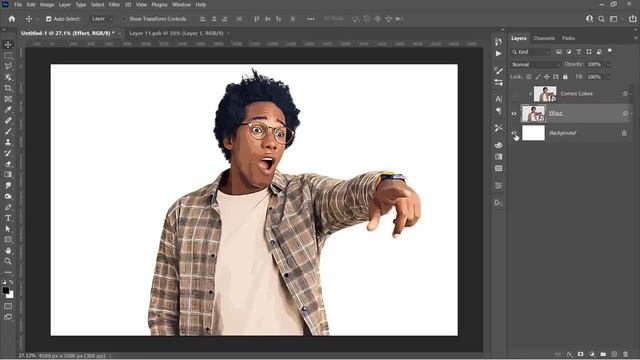Open the Auto-Select Layer dropdown
The height and width of the screenshot is (360, 640).
point(101,19)
